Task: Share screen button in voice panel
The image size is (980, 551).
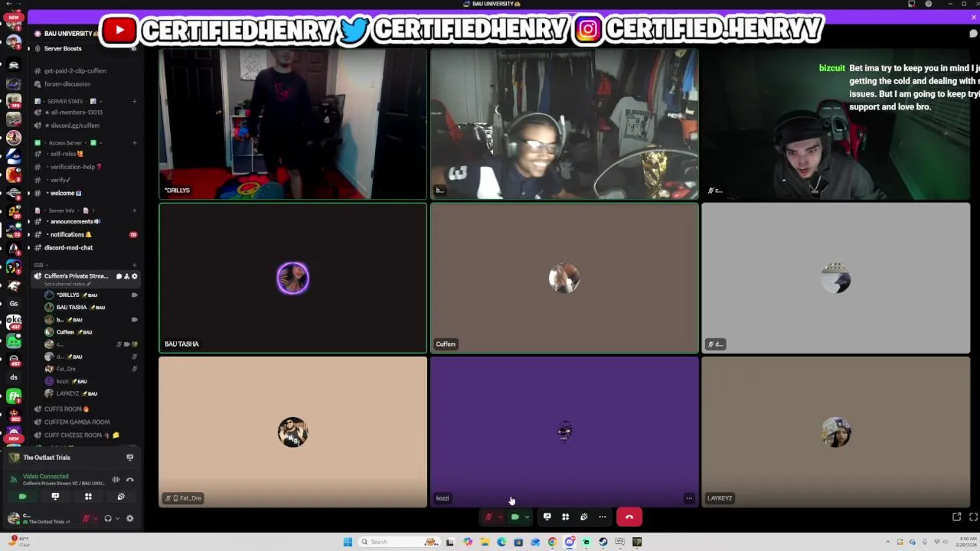Action: point(55,497)
